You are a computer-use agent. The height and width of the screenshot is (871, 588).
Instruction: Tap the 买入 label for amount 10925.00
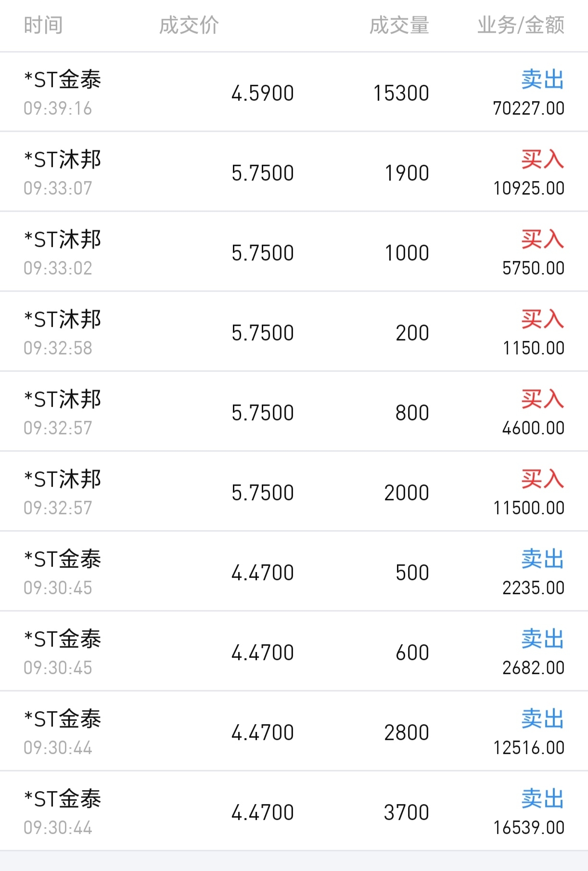543,159
